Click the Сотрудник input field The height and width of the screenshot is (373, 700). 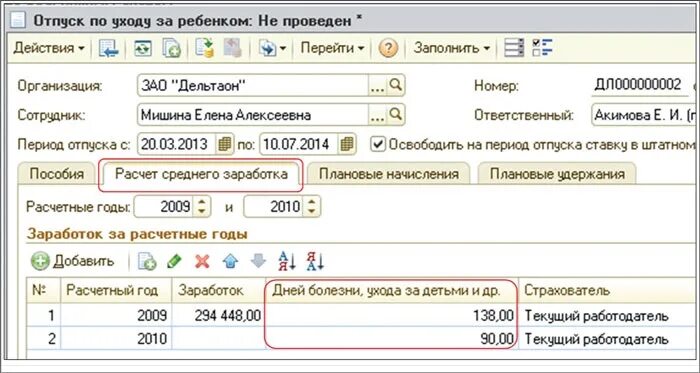(x=253, y=116)
